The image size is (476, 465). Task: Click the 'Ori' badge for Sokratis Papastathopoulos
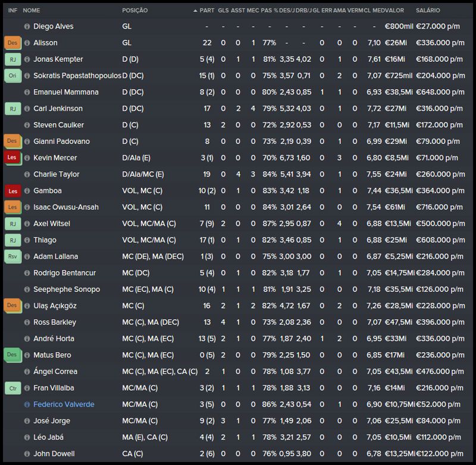12,76
